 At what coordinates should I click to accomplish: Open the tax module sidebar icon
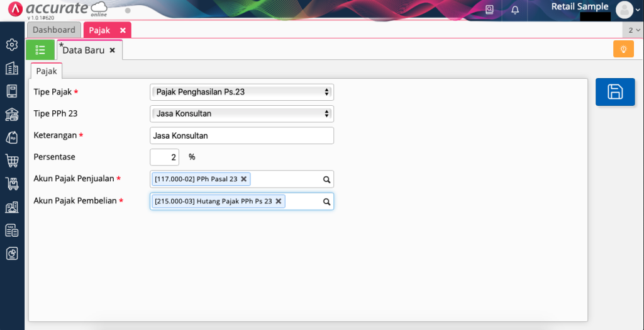pyautogui.click(x=11, y=230)
